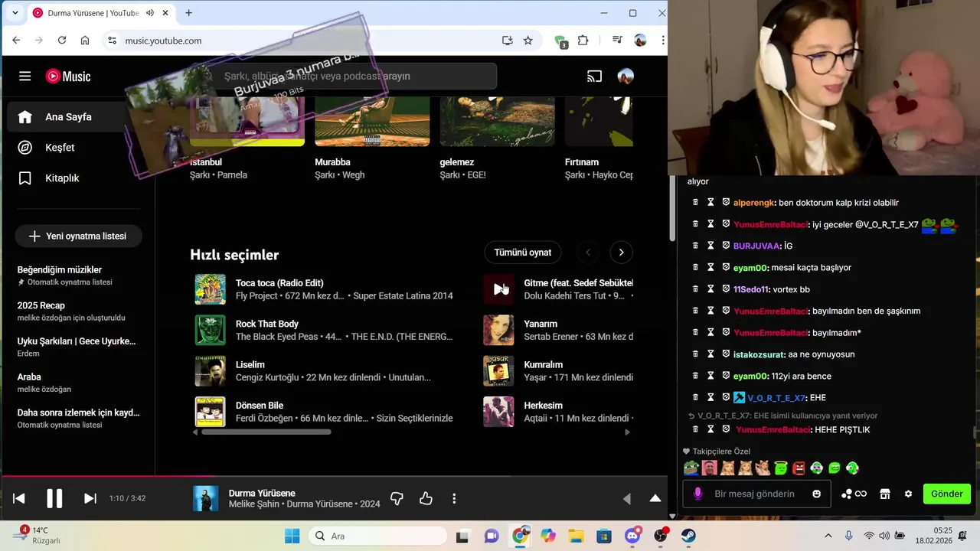Open more actions for the playing song
The height and width of the screenshot is (551, 980).
(x=454, y=499)
